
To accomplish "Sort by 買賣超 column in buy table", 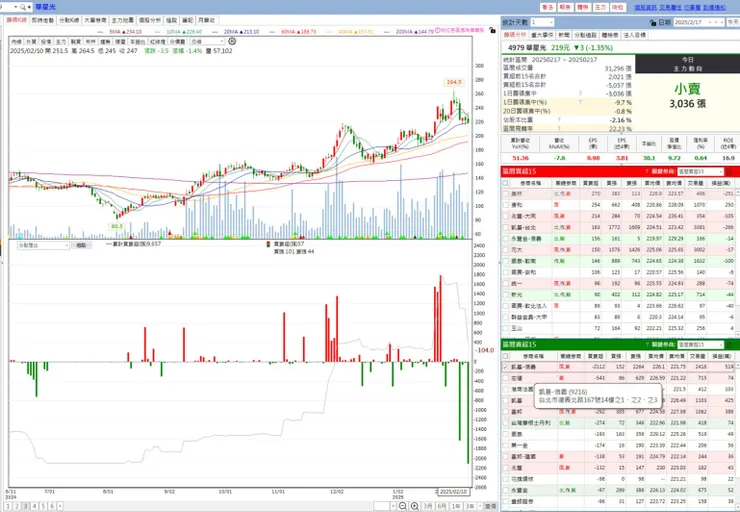I will [591, 183].
